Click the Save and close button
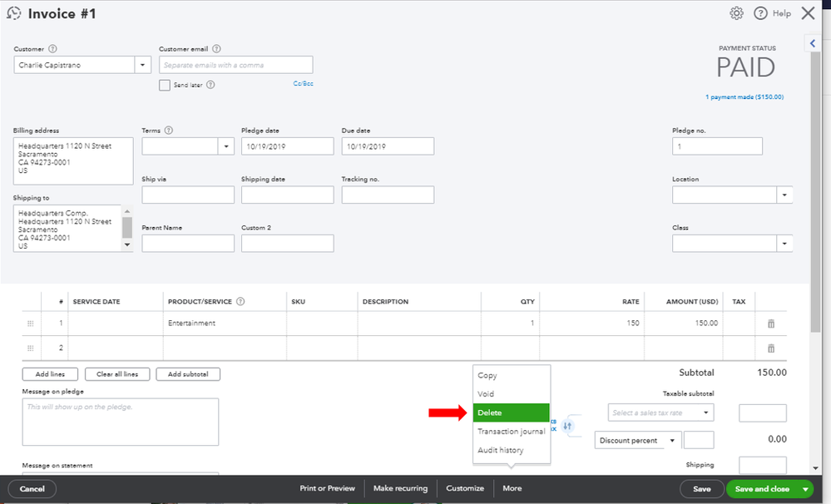 [762, 489]
